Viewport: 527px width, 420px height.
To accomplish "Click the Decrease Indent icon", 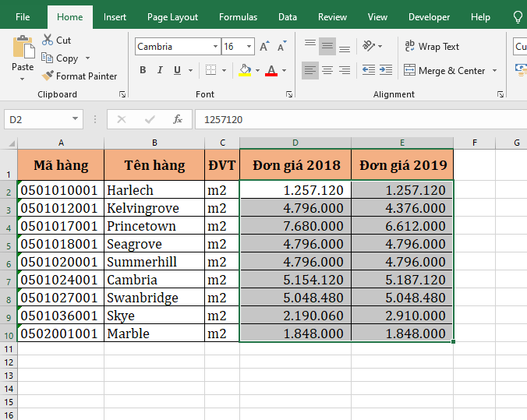I will point(369,71).
